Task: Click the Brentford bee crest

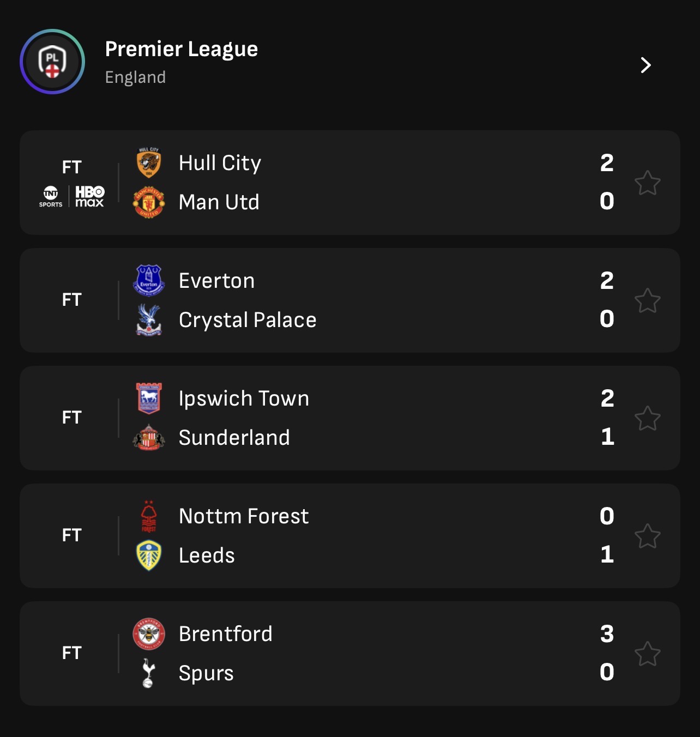Action: coord(149,634)
